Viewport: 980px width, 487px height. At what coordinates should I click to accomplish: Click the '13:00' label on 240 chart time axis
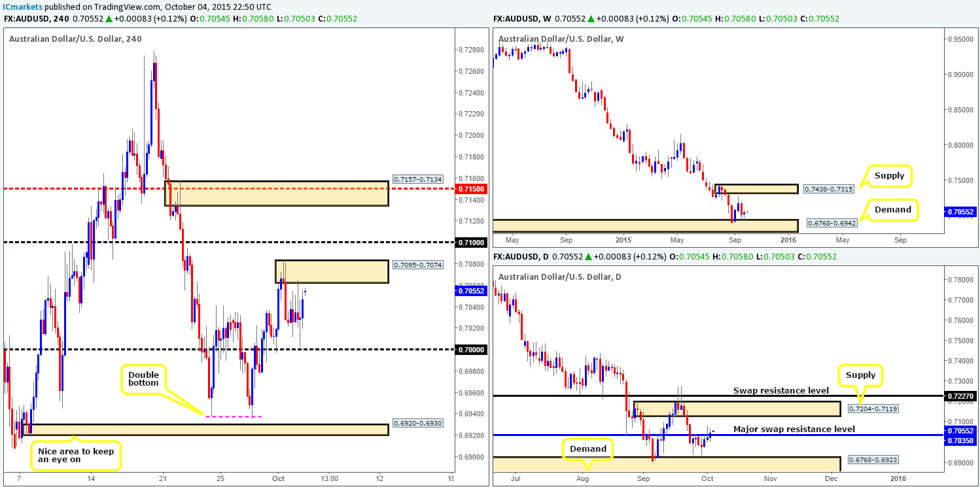(329, 479)
